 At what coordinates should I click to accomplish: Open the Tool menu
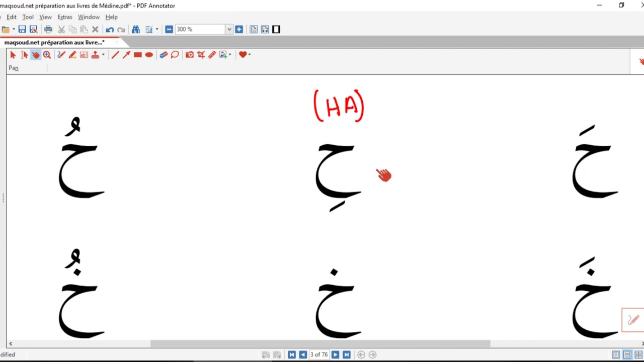tap(28, 17)
